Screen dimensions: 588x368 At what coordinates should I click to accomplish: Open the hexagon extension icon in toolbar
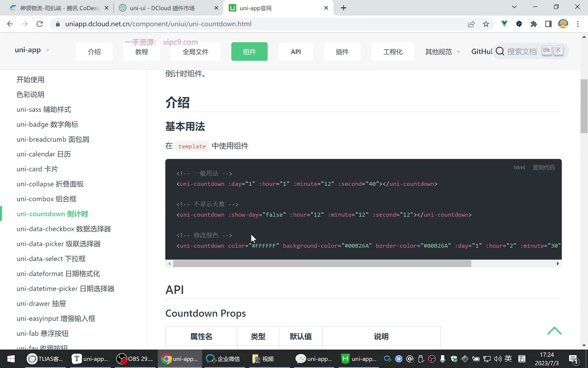[519, 24]
